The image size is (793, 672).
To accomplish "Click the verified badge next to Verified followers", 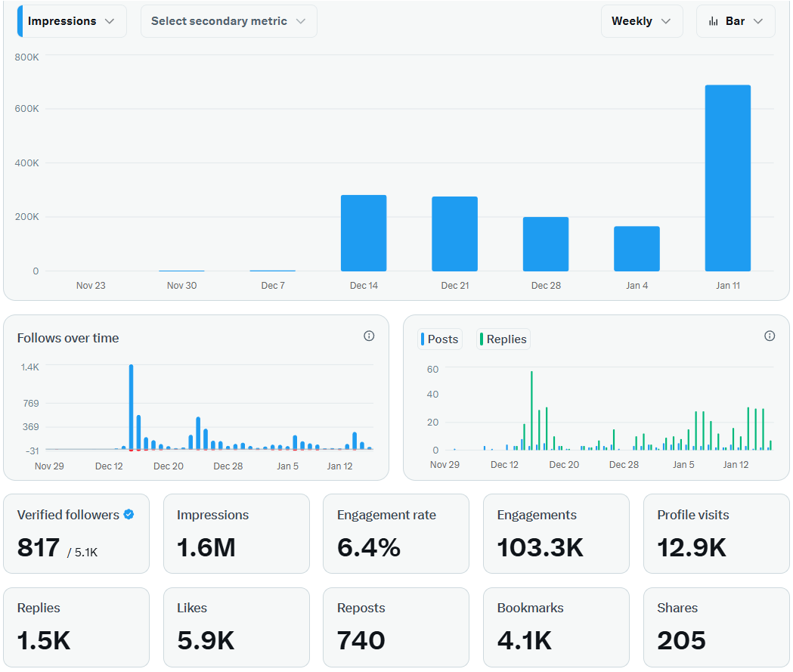I will click(x=129, y=515).
